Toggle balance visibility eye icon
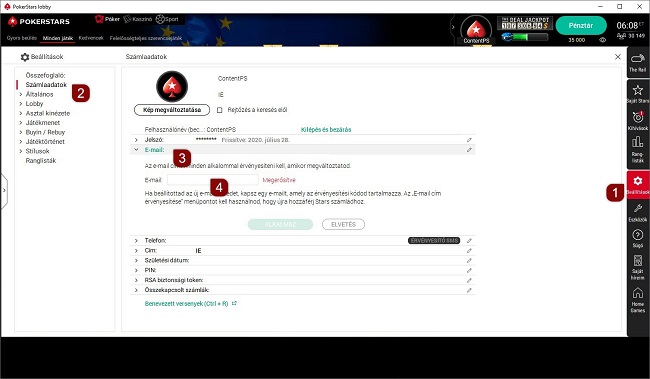650x379 pixels. click(x=602, y=40)
